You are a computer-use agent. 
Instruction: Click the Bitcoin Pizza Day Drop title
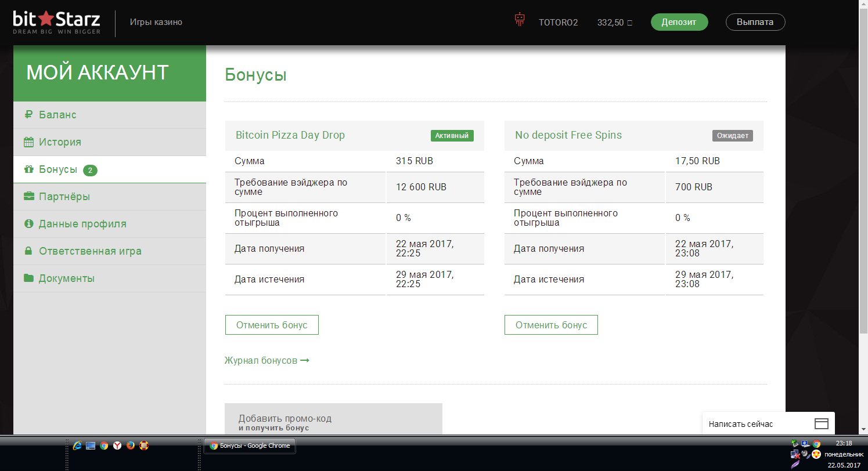click(x=290, y=135)
